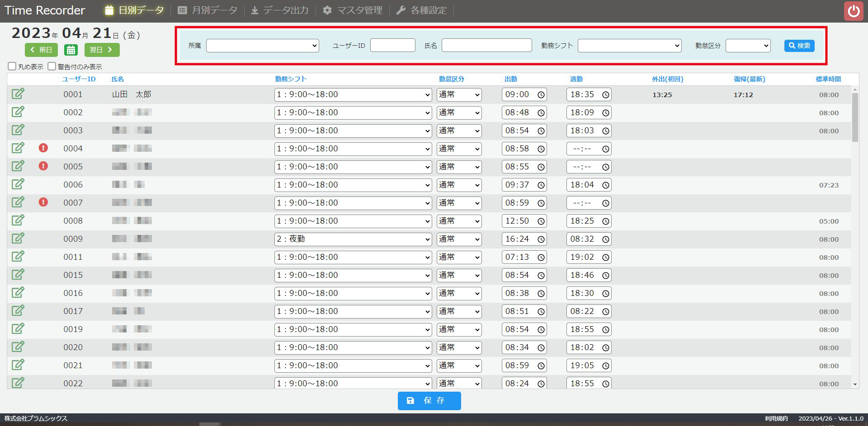Click the 保存 save button
This screenshot has height=426, width=868.
click(429, 401)
